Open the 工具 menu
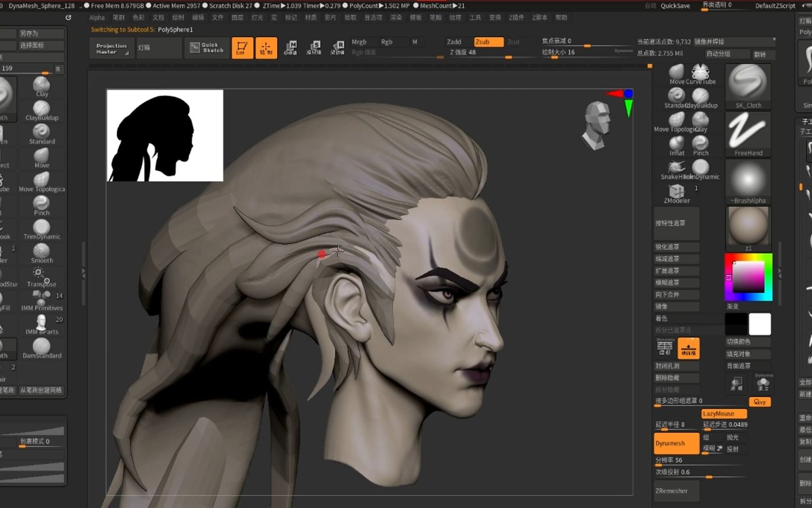Viewport: 812px width, 508px height. (475, 17)
